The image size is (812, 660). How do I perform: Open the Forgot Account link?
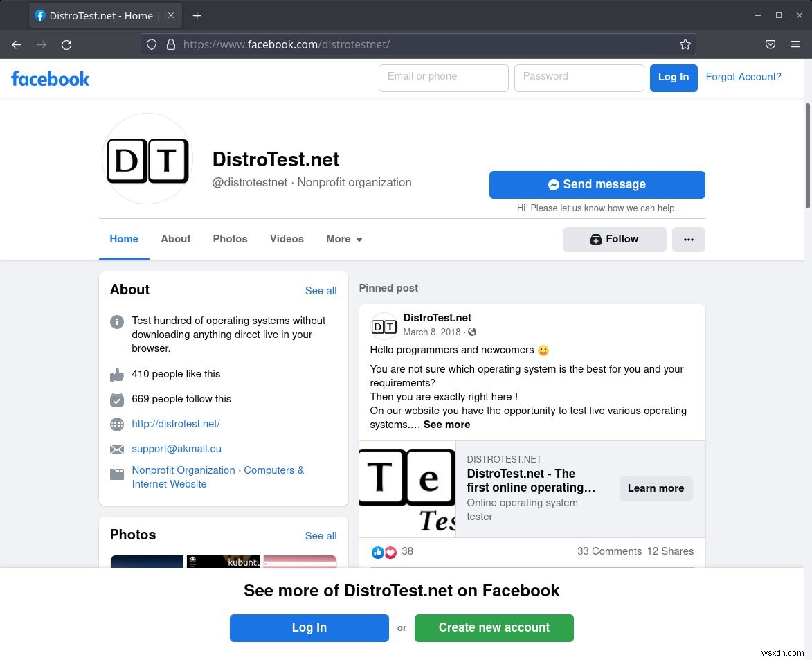coord(743,77)
